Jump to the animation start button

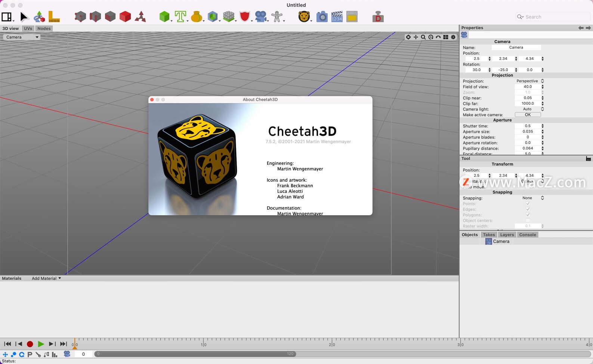click(x=7, y=344)
